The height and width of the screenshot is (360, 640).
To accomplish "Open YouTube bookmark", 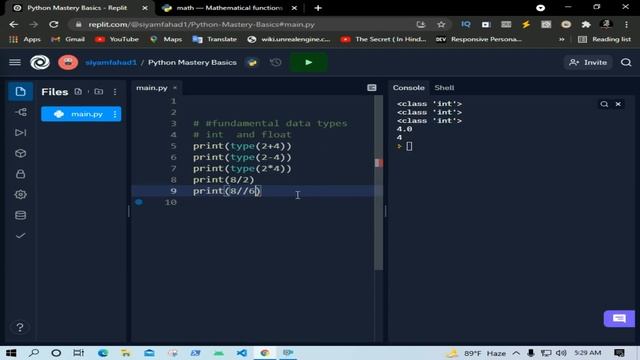I will coord(117,39).
